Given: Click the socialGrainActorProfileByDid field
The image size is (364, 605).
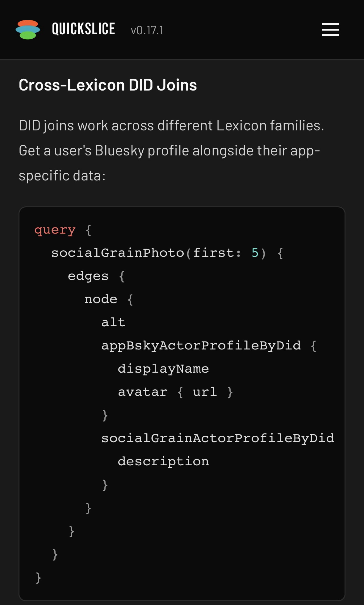Looking at the screenshot, I should coord(218,438).
